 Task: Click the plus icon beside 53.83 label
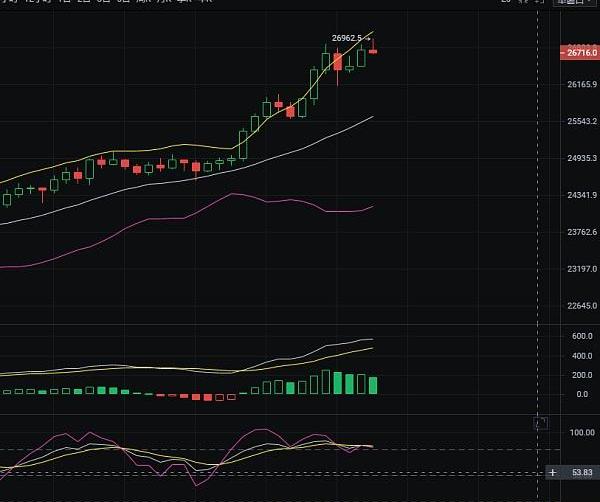coord(552,472)
